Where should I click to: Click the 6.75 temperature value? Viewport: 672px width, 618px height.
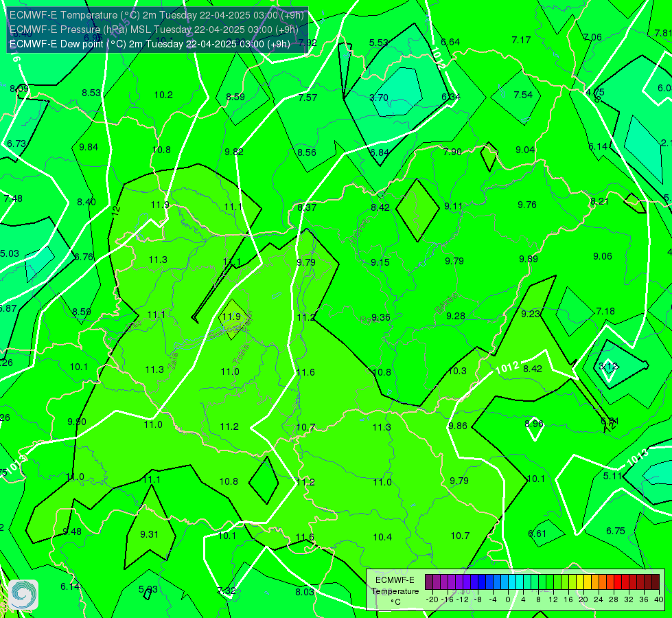(616, 531)
